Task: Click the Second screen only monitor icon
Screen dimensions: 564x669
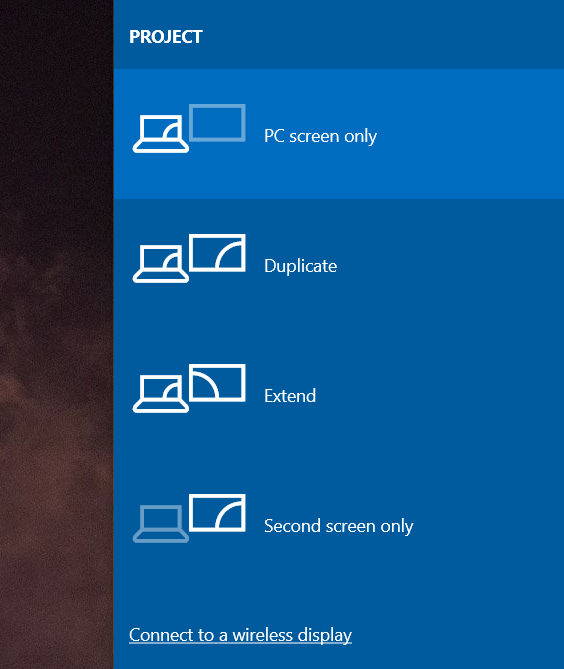Action: click(217, 513)
